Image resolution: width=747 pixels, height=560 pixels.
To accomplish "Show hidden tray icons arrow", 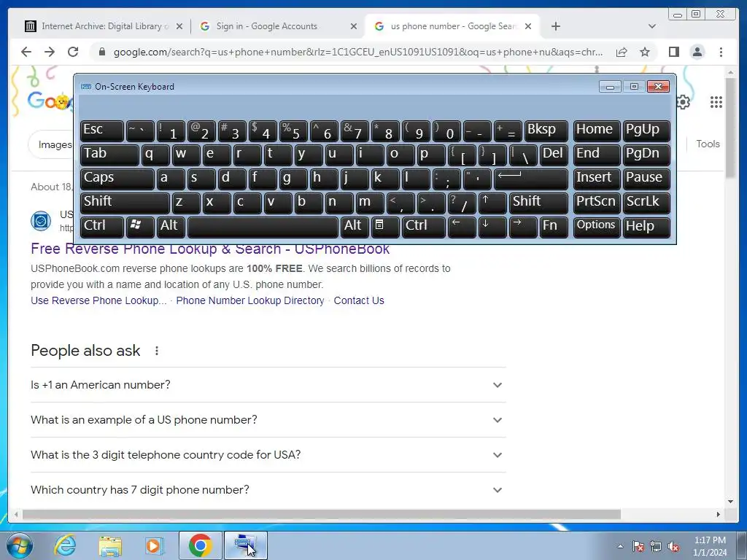I will (620, 546).
